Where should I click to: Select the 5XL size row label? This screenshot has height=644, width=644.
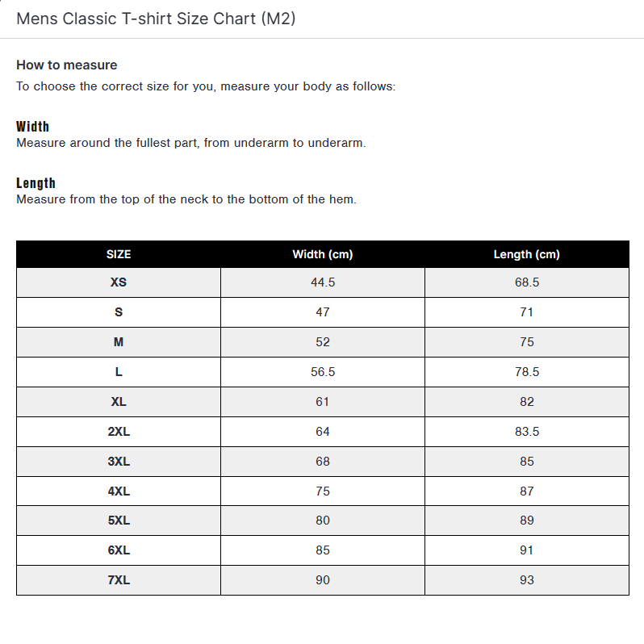pos(119,521)
